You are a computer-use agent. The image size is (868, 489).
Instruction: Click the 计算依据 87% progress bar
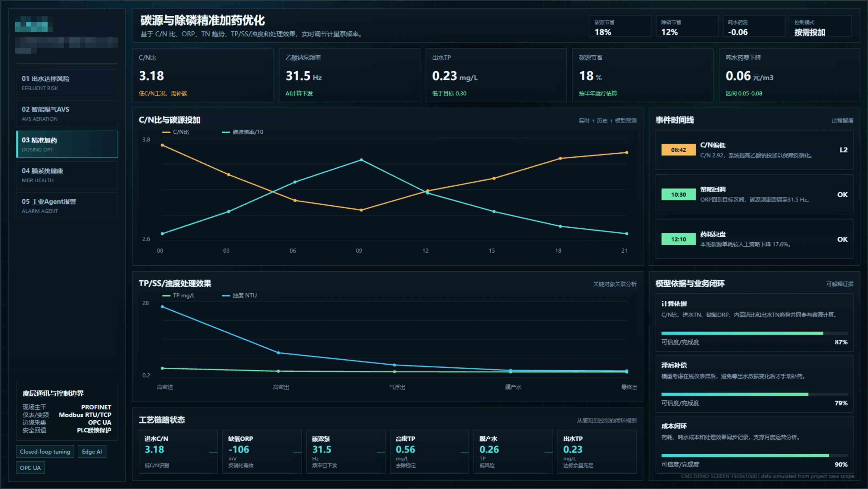754,333
